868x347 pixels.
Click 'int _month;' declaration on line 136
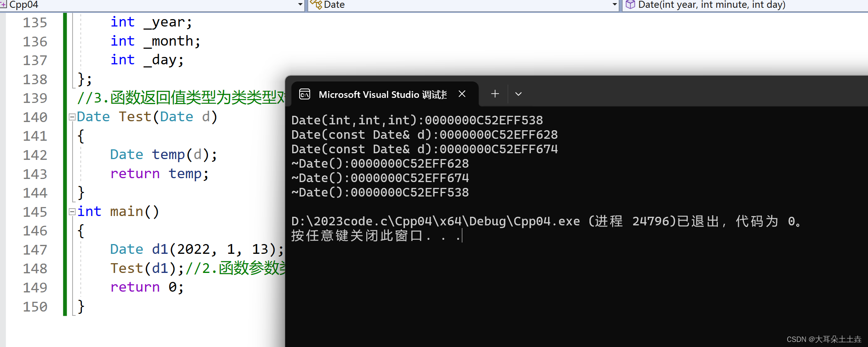click(155, 41)
